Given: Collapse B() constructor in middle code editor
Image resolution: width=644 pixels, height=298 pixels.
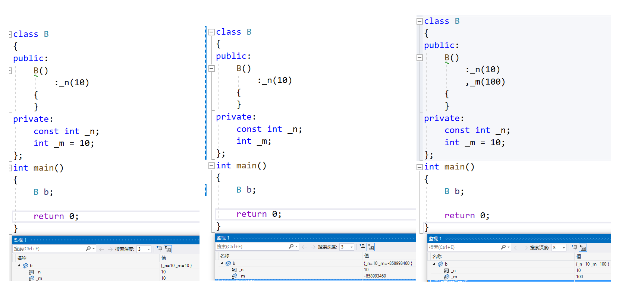Looking at the screenshot, I should point(211,69).
